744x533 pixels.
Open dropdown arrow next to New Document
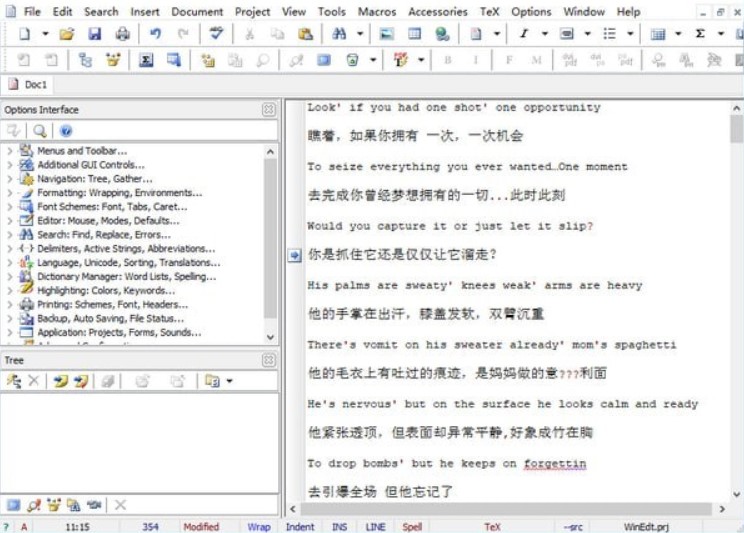click(45, 34)
